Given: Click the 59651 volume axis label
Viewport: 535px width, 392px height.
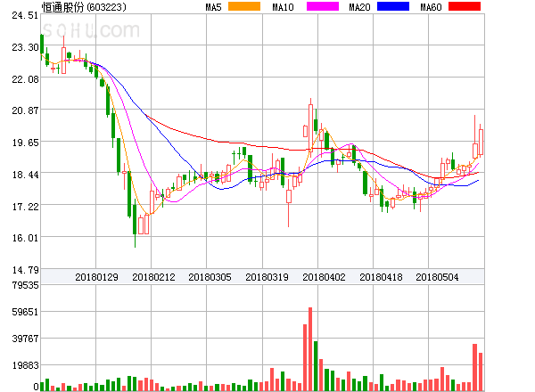Looking at the screenshot, I should (25, 312).
